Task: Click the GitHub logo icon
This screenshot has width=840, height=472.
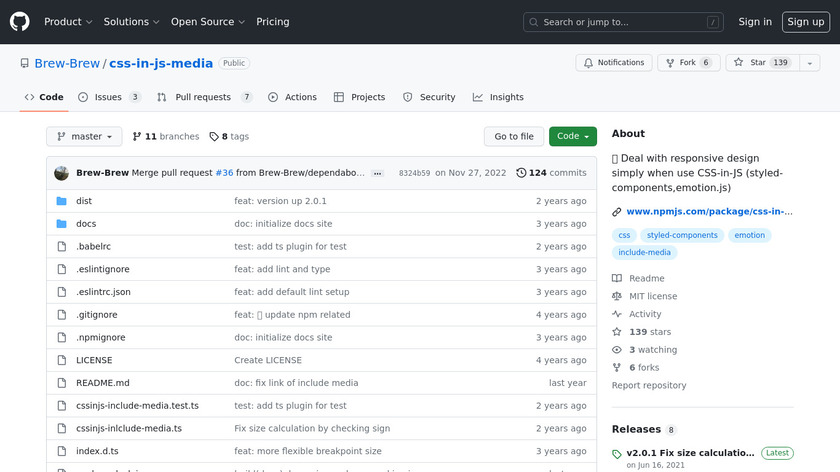Action: tap(20, 21)
